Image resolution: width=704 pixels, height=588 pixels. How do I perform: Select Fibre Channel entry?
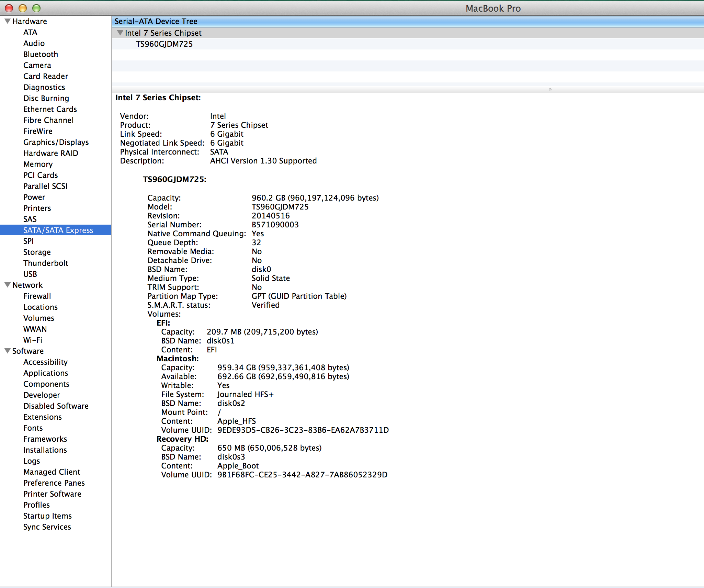point(48,120)
